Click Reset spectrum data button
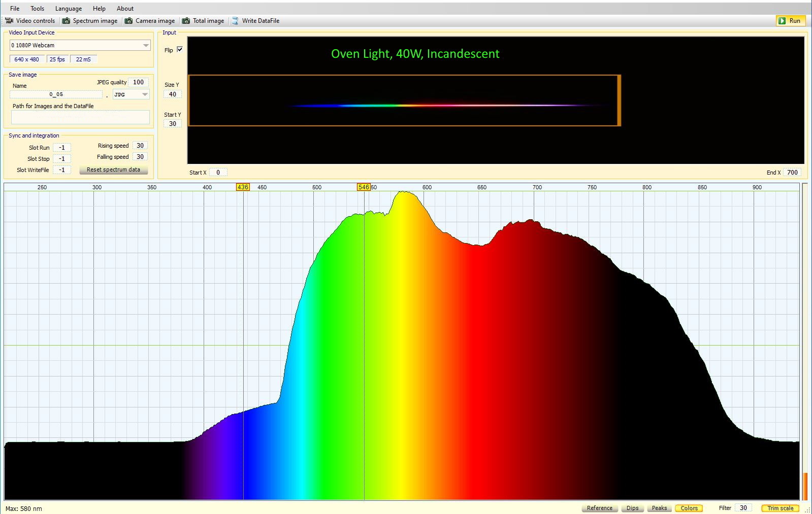Viewport: 812px width, 514px height. coord(113,170)
